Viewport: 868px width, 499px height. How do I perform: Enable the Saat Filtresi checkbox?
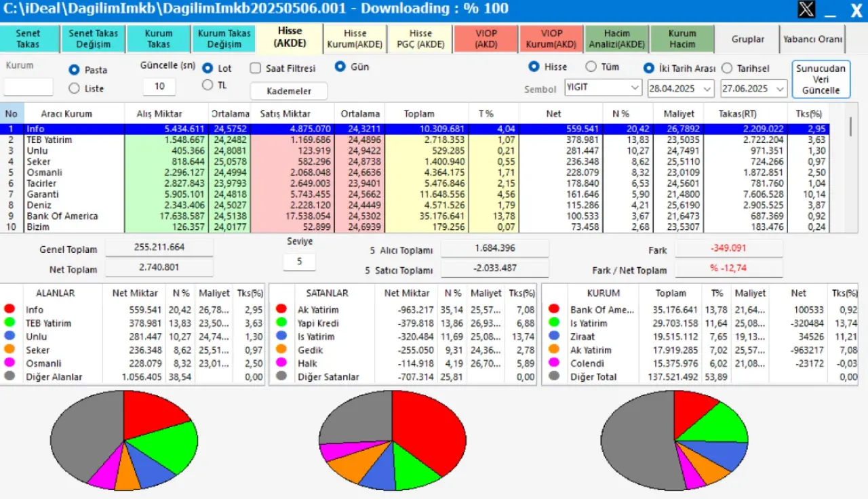coord(256,68)
